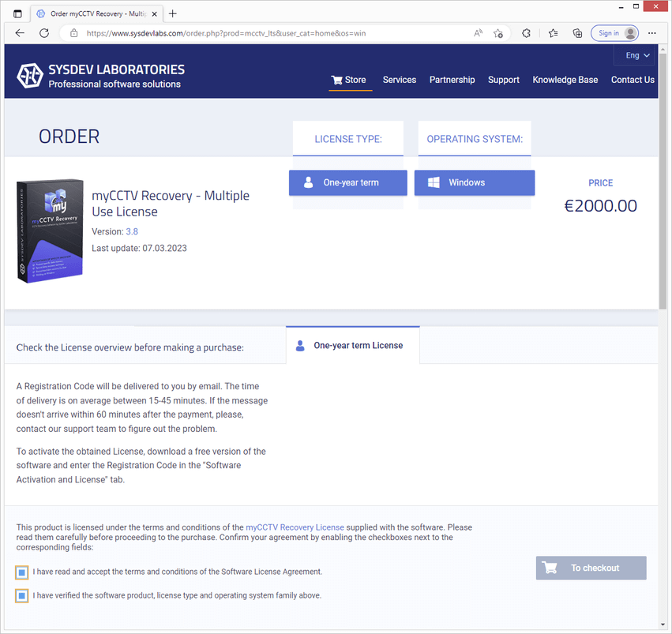Click the SysDev Laboratories logo icon
Screen dimensions: 672x634
point(30,75)
